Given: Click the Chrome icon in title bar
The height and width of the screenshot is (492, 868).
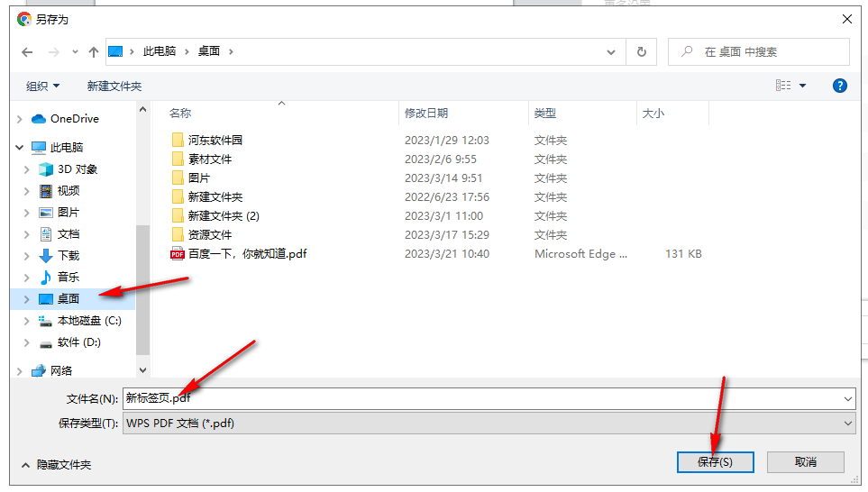Looking at the screenshot, I should point(23,19).
